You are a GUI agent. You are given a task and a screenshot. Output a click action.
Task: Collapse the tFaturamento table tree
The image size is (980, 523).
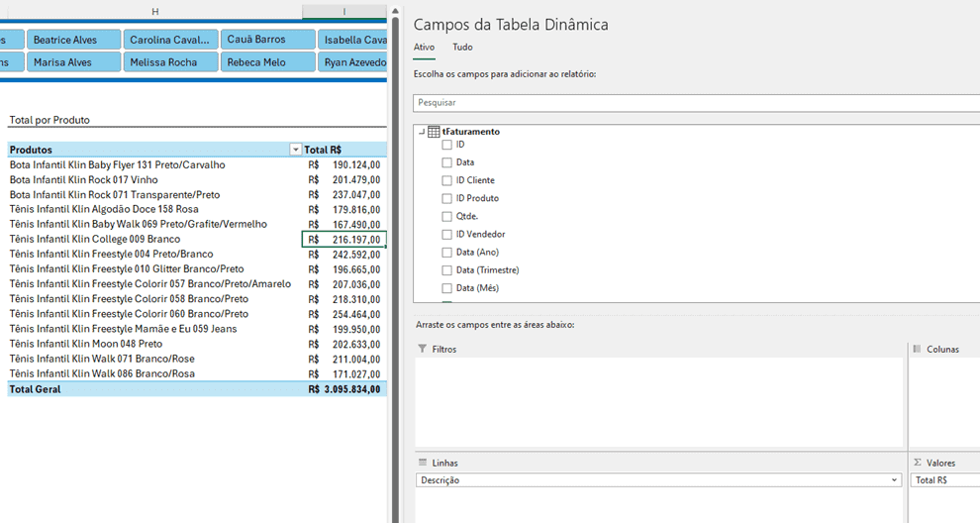(422, 132)
